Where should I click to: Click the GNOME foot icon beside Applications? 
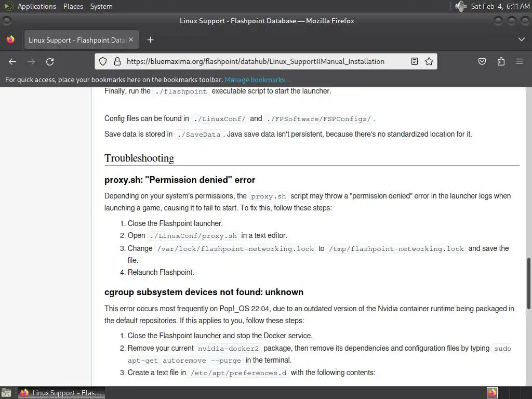(x=8, y=6)
